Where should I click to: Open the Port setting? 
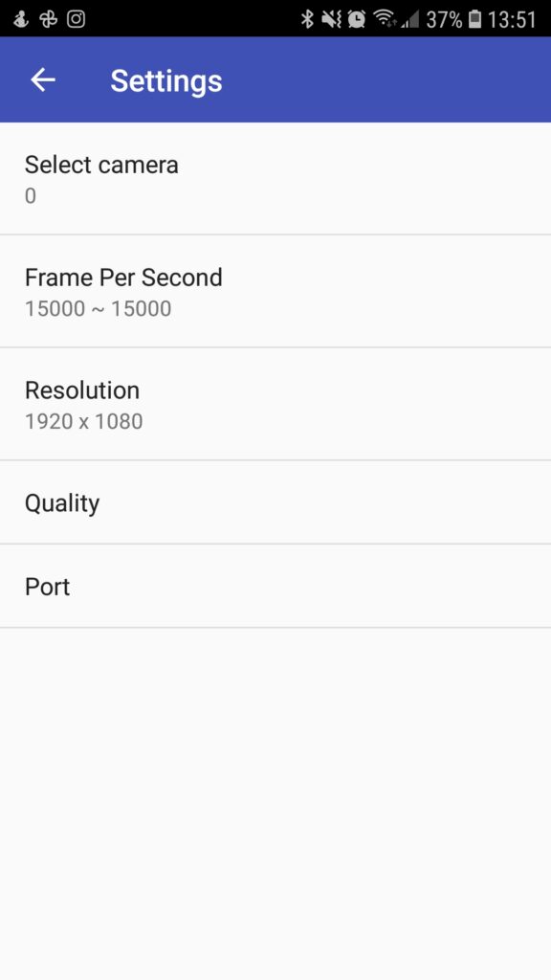(275, 587)
